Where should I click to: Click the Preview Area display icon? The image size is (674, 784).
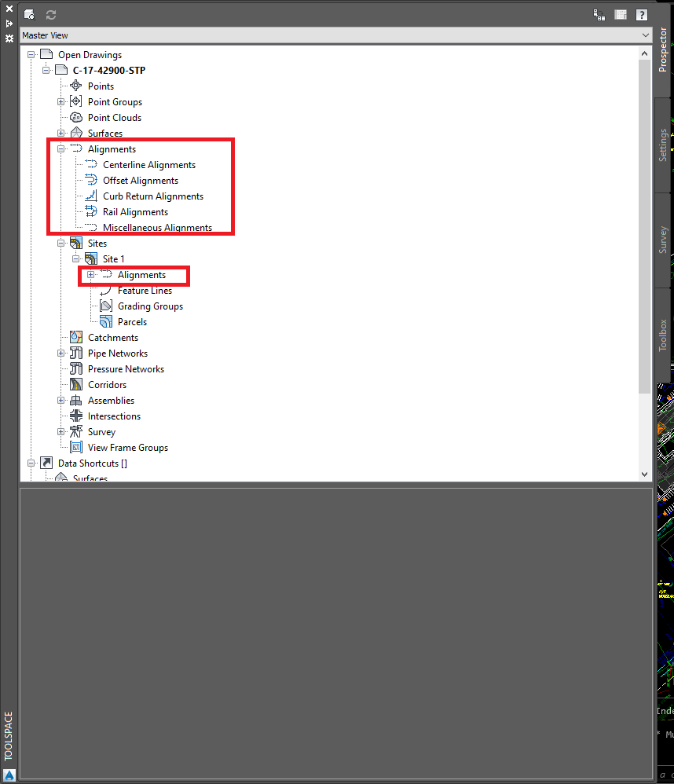[621, 14]
